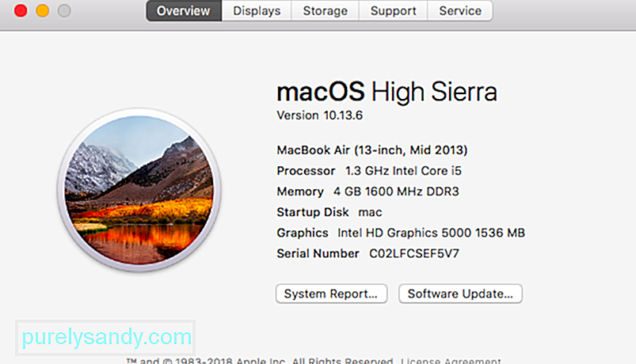Open the License Agreement link

[451, 360]
